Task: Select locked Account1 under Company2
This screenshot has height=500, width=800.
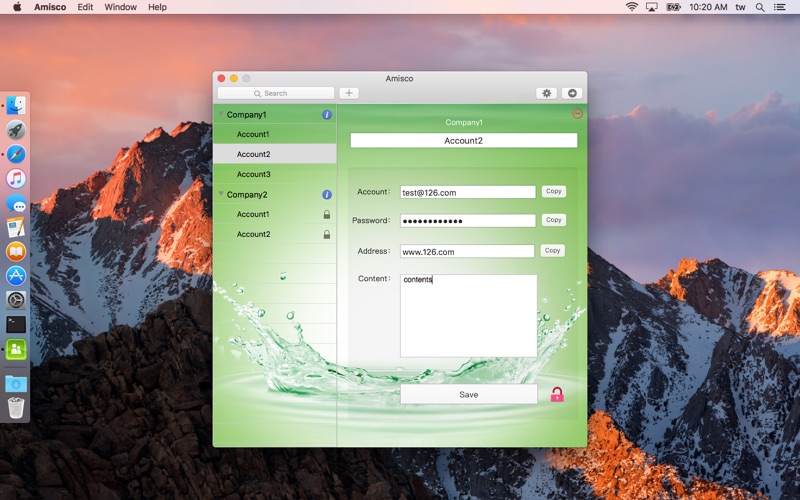Action: pyautogui.click(x=274, y=214)
